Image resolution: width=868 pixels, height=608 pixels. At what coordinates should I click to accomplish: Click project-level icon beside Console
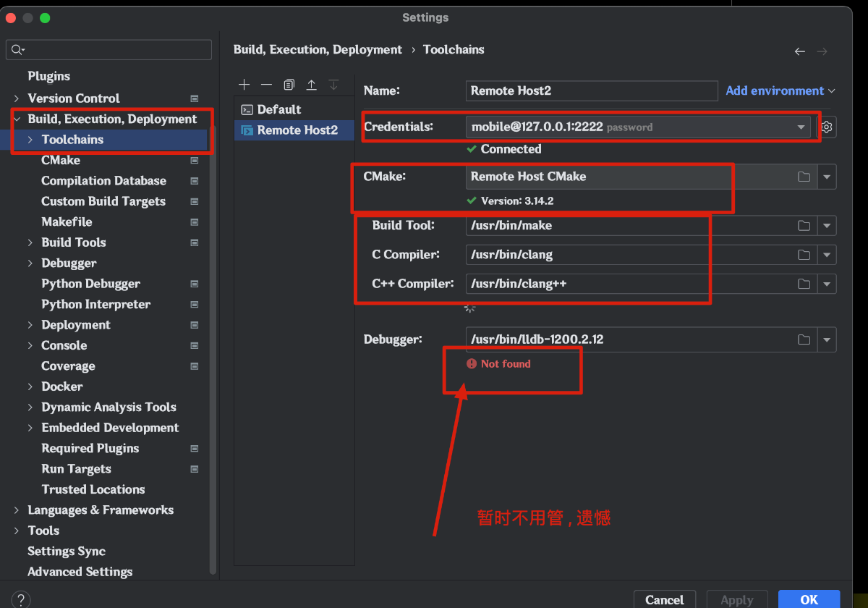click(195, 346)
